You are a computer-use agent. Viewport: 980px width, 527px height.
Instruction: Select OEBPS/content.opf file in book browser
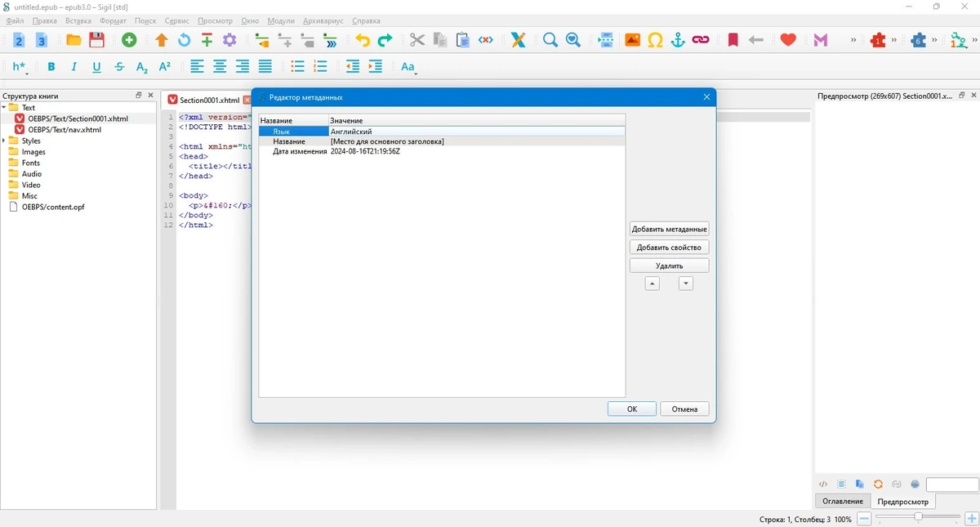pyautogui.click(x=53, y=208)
